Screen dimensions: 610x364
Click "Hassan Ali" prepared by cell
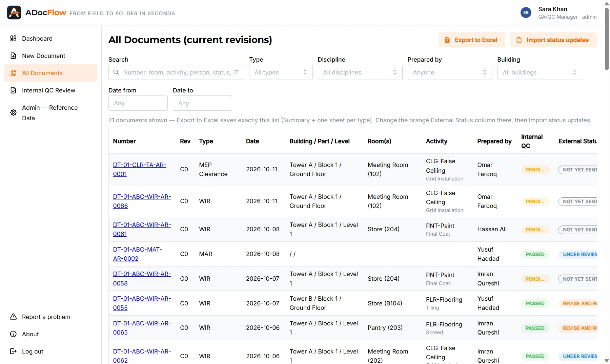492,229
